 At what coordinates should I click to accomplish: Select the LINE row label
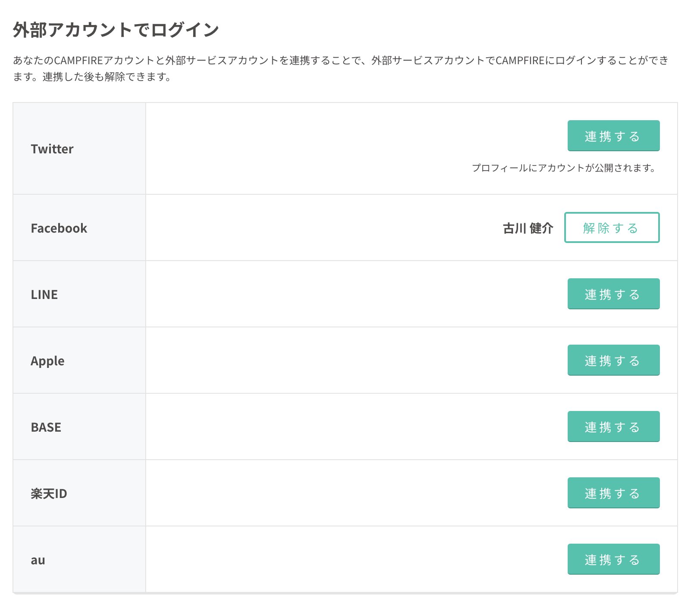pos(44,295)
